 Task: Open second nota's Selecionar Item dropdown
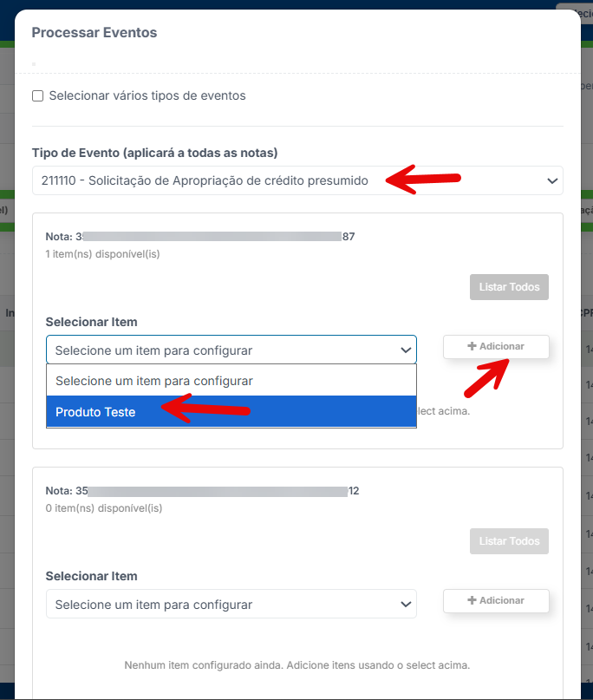point(231,604)
